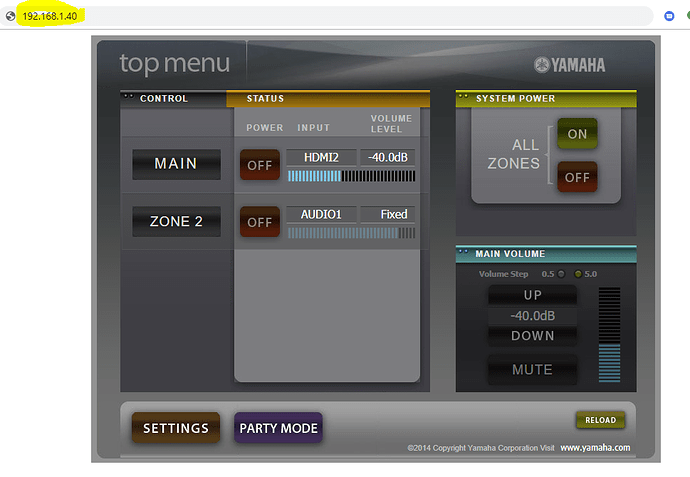The image size is (690, 477).
Task: Toggle ZONE 2 power OFF button
Action: tap(260, 222)
